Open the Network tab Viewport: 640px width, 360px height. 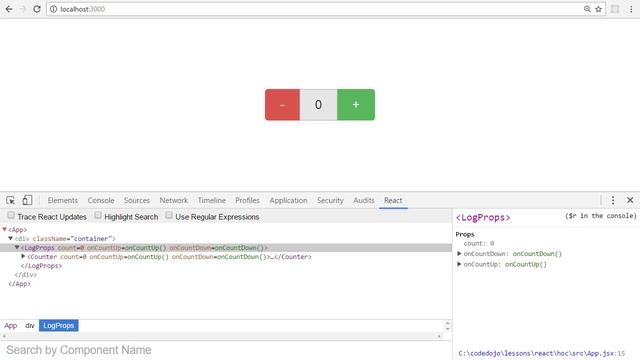pyautogui.click(x=173, y=200)
